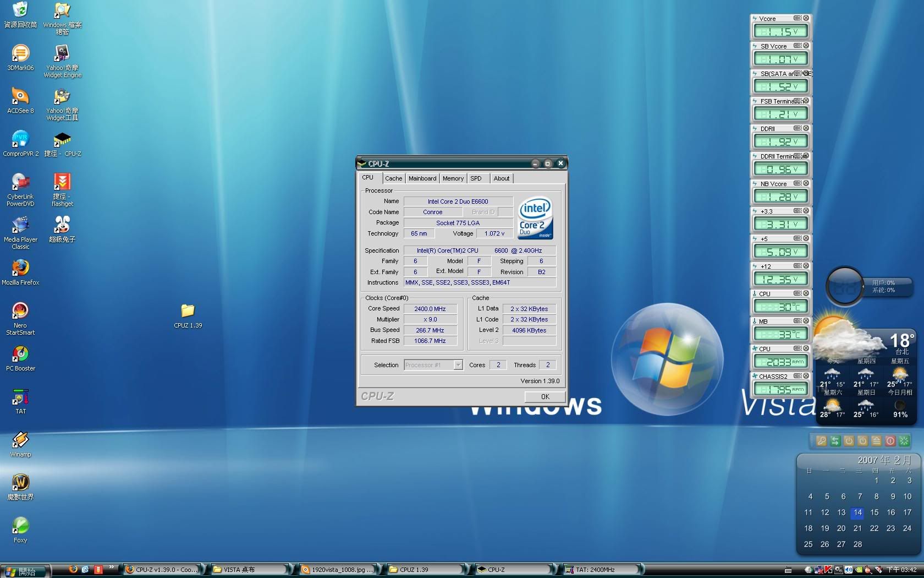Open settings of the SB Vcore widget

tap(797, 46)
